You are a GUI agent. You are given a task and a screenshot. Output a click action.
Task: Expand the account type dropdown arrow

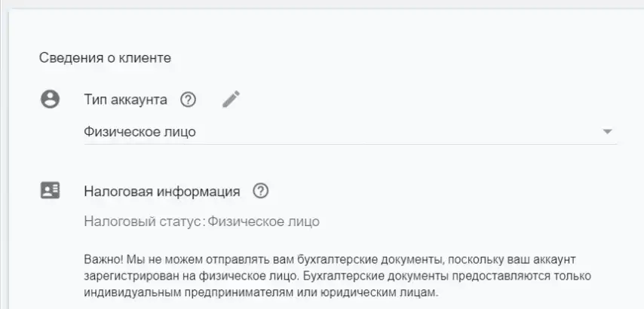point(608,132)
